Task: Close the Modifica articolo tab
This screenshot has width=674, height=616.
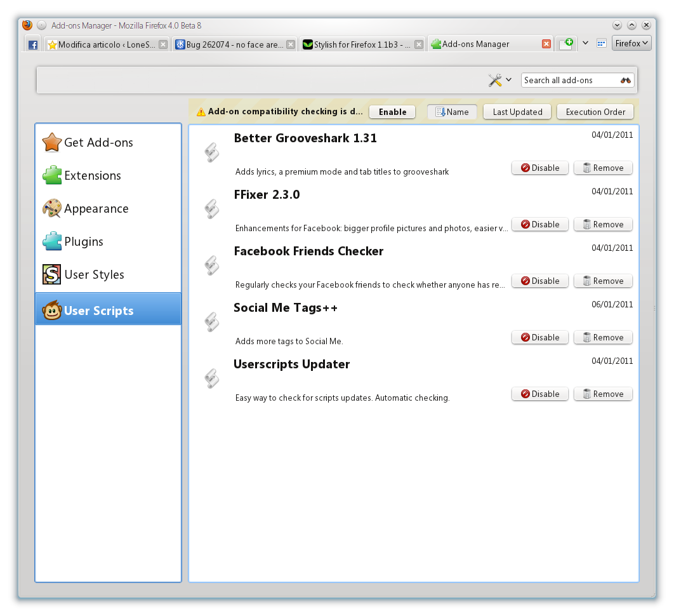Action: [x=163, y=44]
